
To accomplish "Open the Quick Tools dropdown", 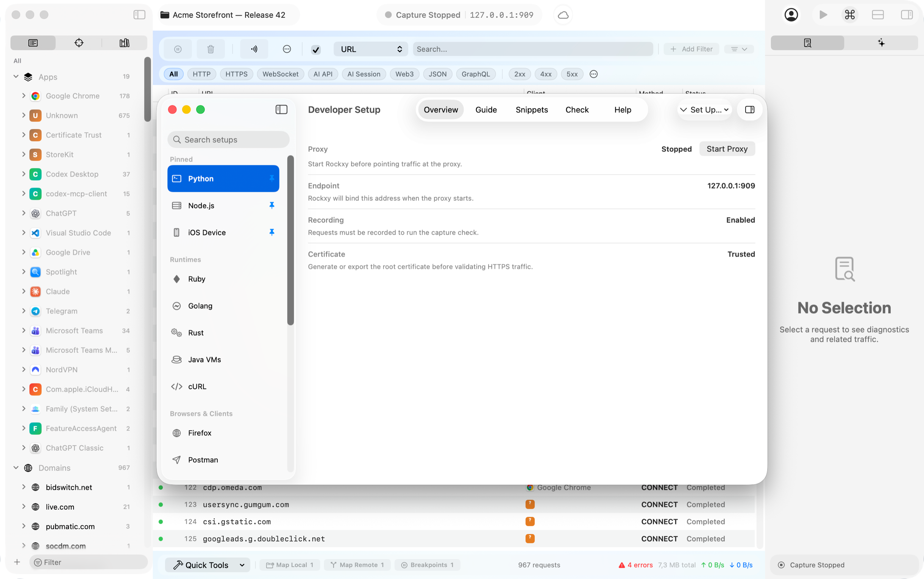I will click(208, 565).
